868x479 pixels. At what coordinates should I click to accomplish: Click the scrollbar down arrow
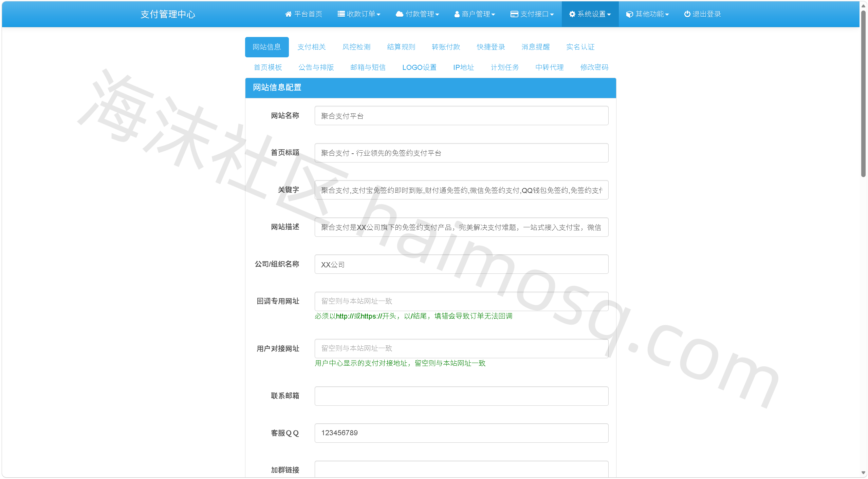point(864,473)
